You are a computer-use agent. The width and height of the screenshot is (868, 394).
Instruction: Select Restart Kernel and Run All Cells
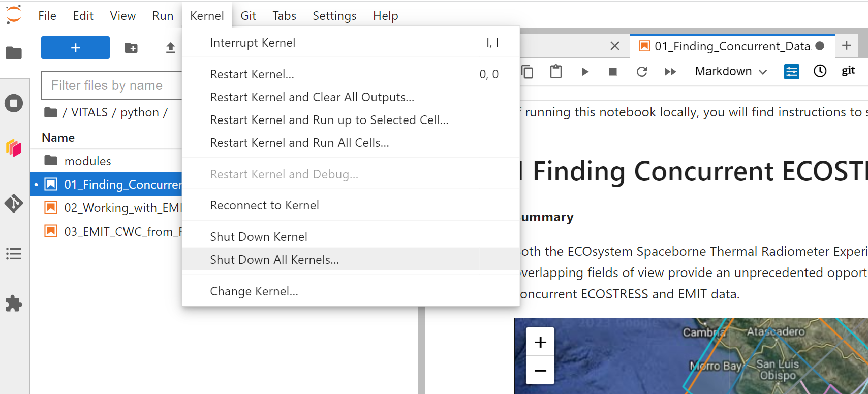(351, 143)
